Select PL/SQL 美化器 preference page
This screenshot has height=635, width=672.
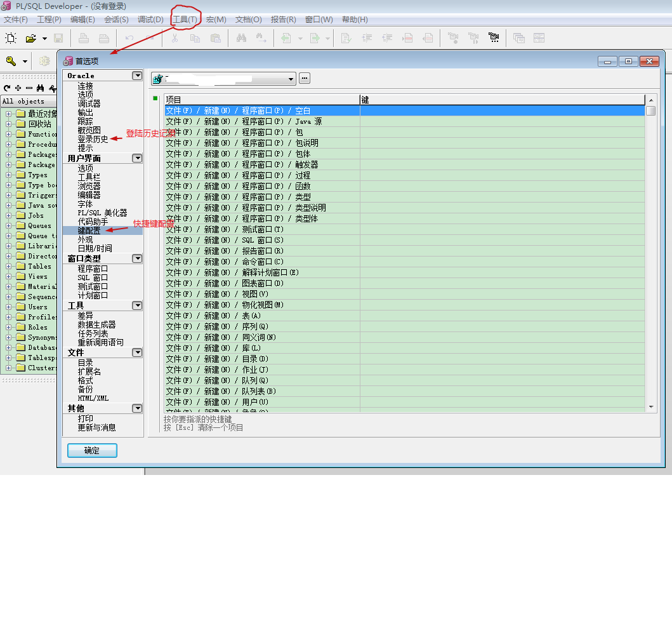click(x=102, y=213)
